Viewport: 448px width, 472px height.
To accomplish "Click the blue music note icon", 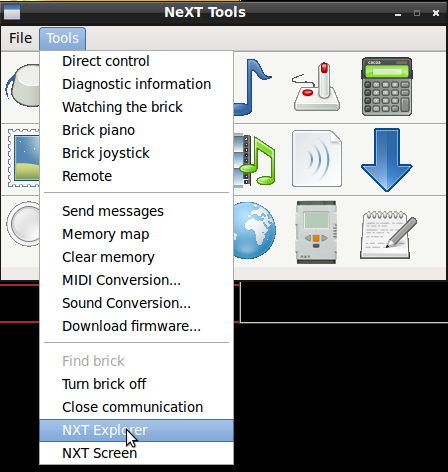I will (253, 87).
